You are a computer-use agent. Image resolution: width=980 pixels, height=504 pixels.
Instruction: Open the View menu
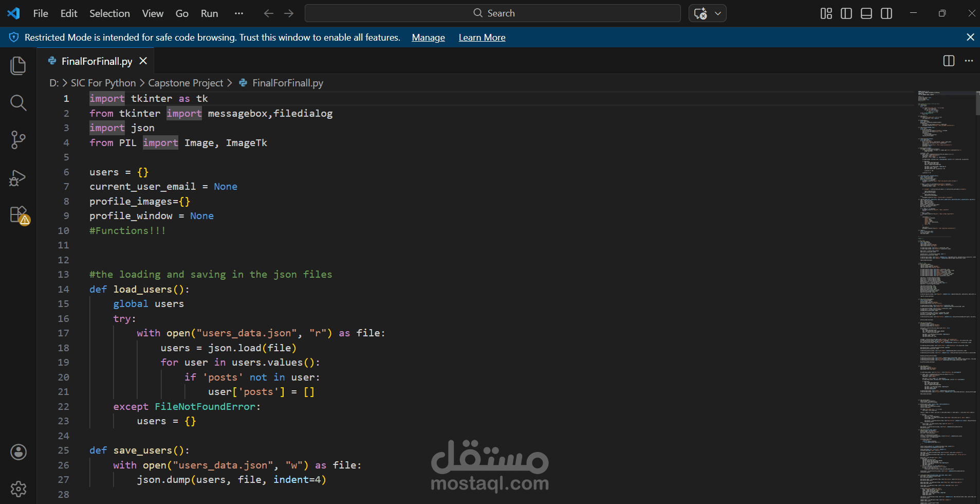[x=153, y=13]
